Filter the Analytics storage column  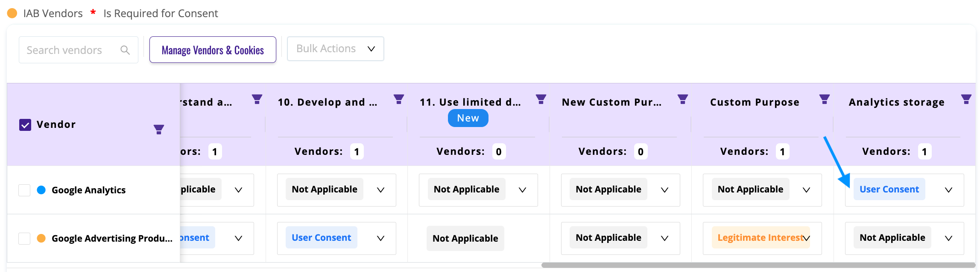[966, 99]
